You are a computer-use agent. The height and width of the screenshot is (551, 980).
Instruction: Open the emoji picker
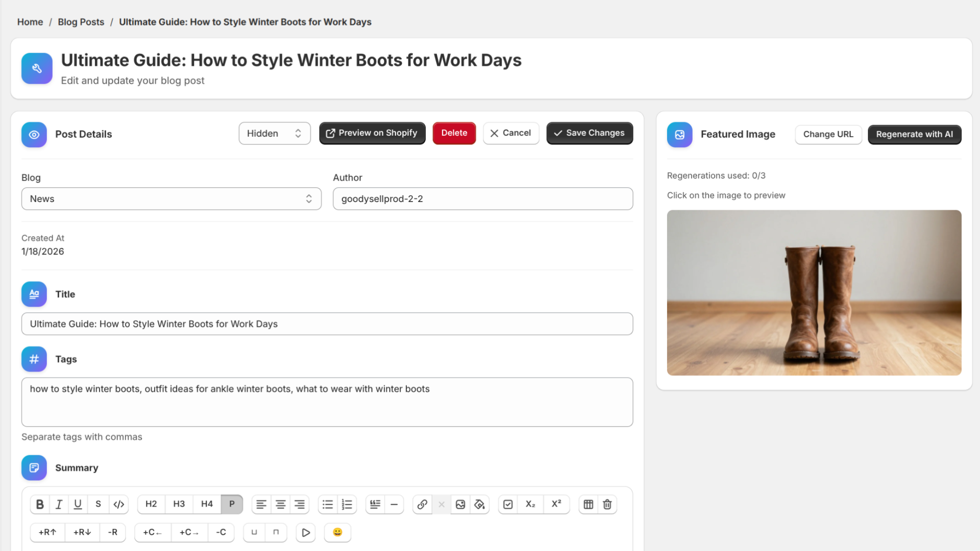337,533
